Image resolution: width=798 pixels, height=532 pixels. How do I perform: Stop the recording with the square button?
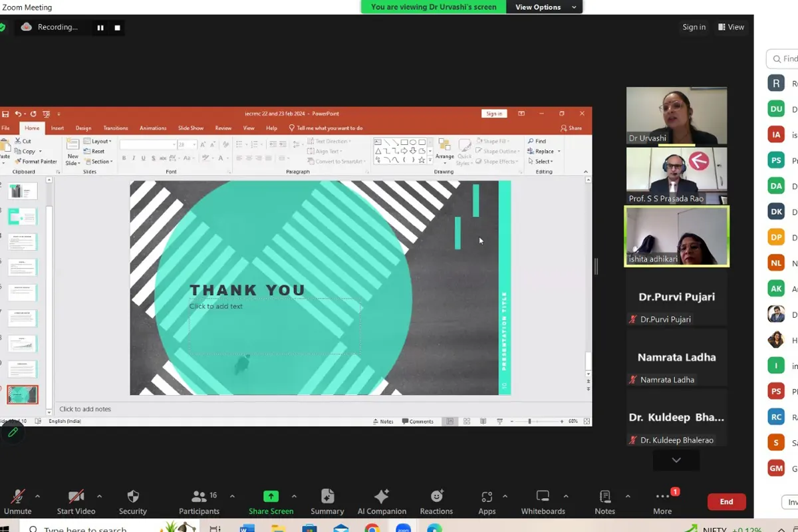point(118,27)
